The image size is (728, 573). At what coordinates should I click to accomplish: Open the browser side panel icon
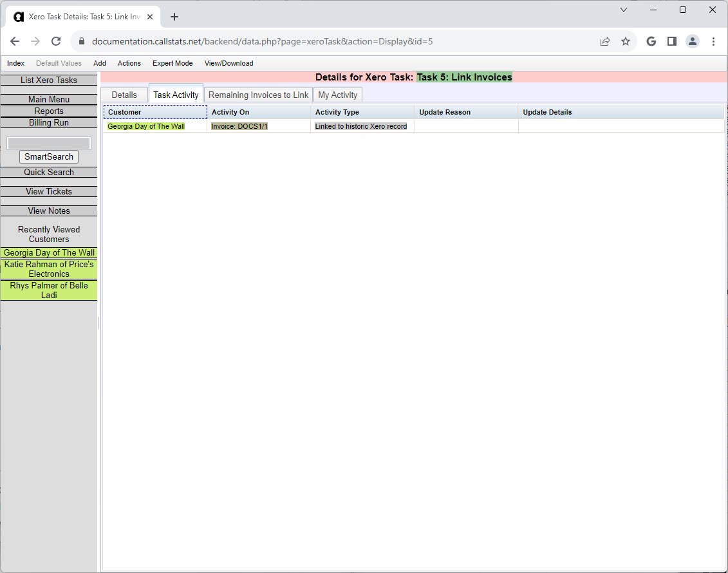pyautogui.click(x=672, y=41)
